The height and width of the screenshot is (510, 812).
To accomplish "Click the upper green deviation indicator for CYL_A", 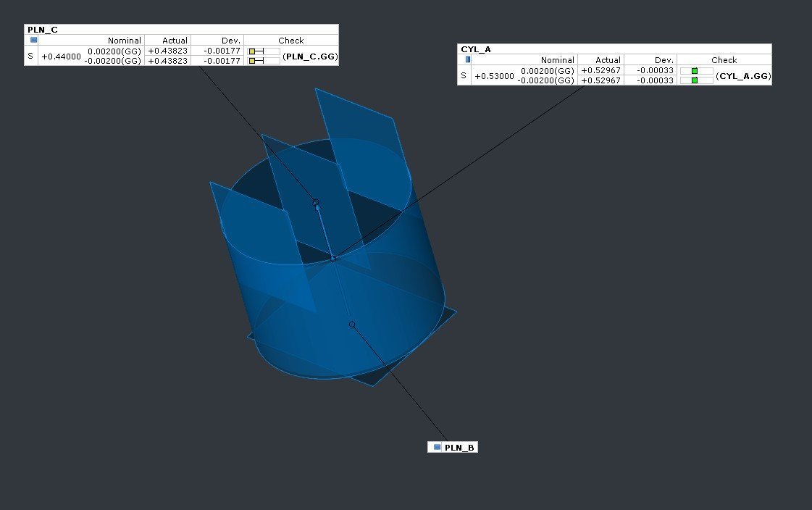I will coord(695,71).
